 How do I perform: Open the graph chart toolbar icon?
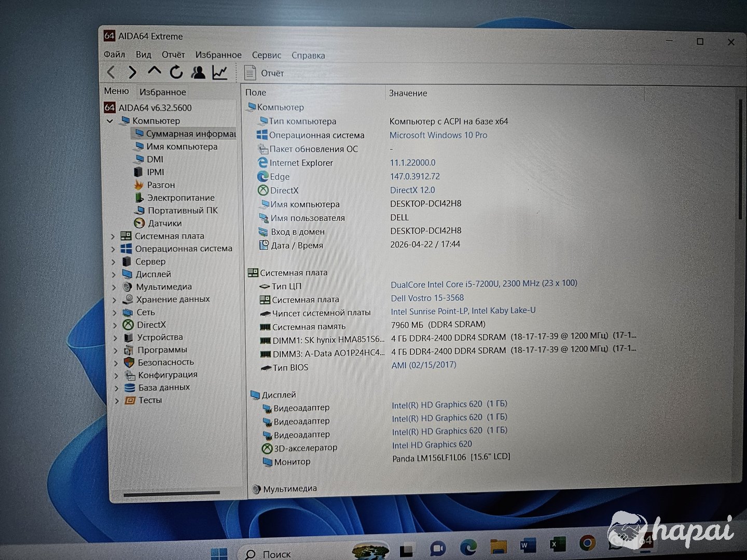click(219, 73)
